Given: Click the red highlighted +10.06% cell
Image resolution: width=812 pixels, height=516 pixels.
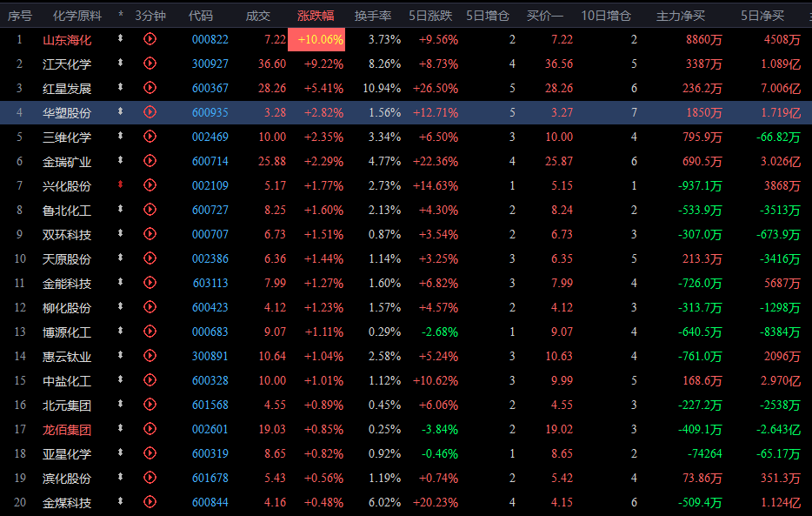Looking at the screenshot, I should click(316, 39).
